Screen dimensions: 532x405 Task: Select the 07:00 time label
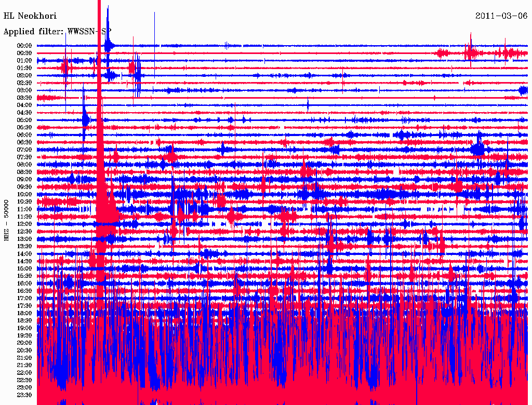pos(24,150)
